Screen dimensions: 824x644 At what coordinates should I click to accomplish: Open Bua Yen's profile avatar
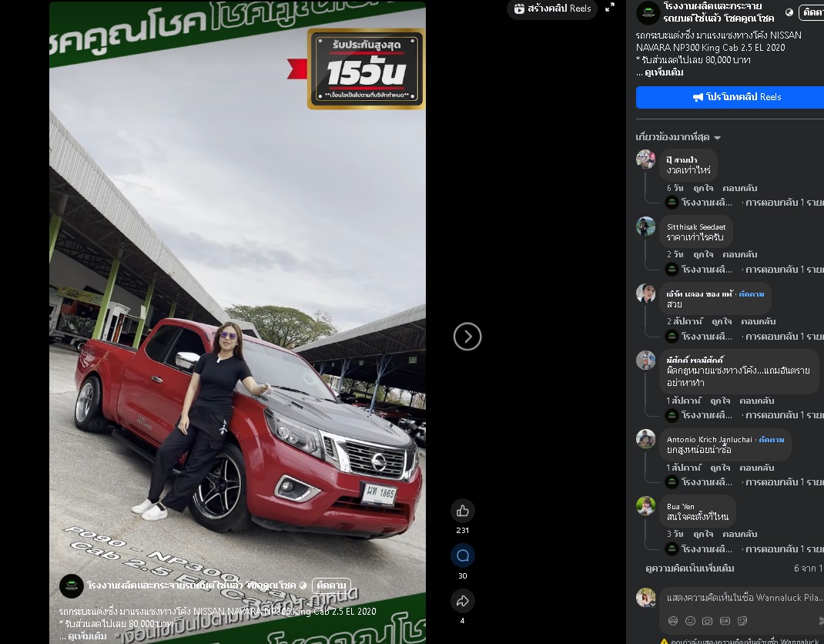[x=645, y=506]
